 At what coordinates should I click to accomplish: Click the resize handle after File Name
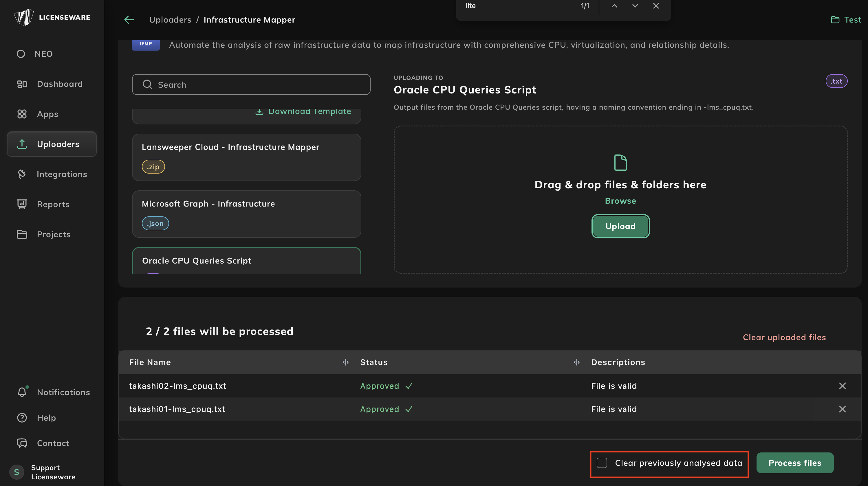pyautogui.click(x=345, y=362)
